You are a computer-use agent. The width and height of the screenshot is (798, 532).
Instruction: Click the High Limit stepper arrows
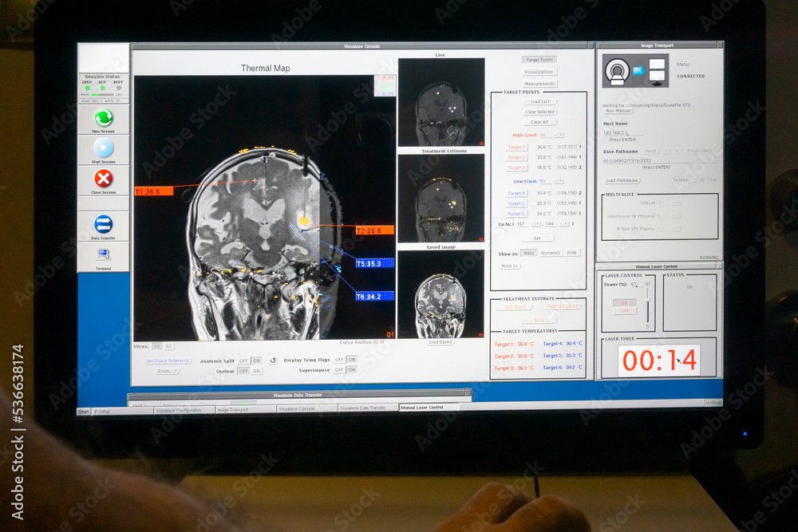[559, 135]
